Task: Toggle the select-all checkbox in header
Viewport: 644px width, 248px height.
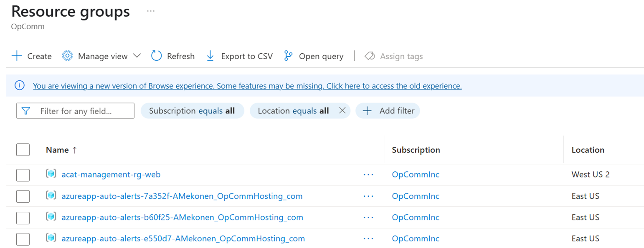Action: 23,150
